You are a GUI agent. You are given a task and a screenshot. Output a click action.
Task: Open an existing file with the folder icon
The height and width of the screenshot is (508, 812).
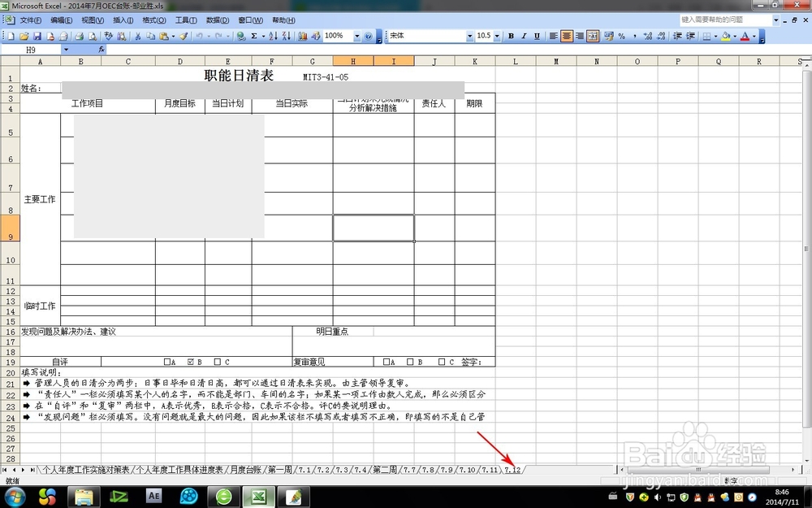[x=24, y=36]
